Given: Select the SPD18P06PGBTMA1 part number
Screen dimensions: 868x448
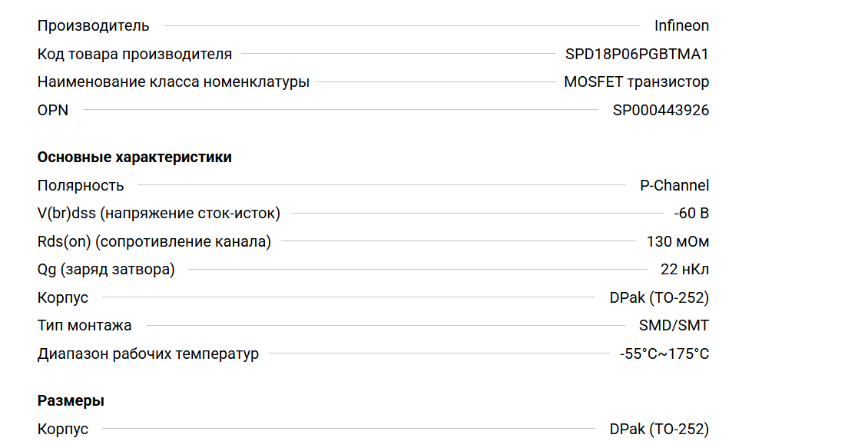Looking at the screenshot, I should 637,54.
